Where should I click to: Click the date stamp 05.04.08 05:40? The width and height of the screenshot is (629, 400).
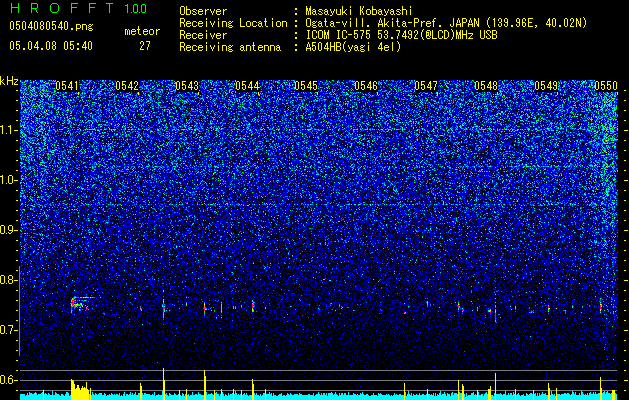coord(51,46)
